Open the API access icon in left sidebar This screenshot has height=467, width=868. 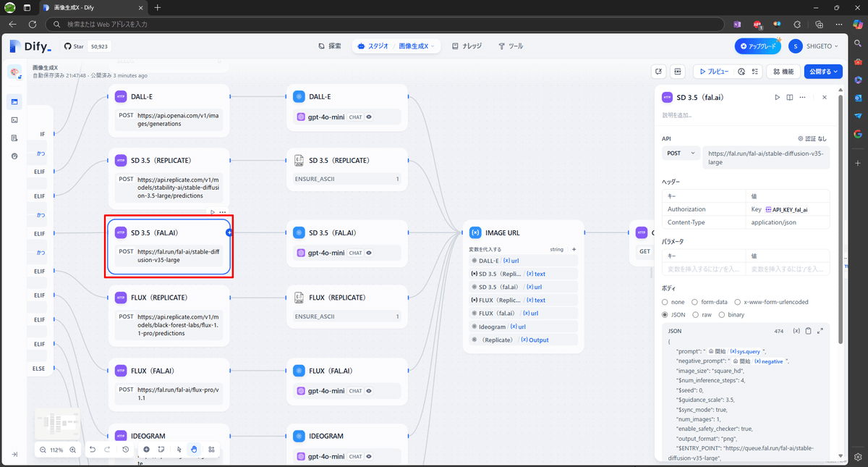tap(14, 119)
